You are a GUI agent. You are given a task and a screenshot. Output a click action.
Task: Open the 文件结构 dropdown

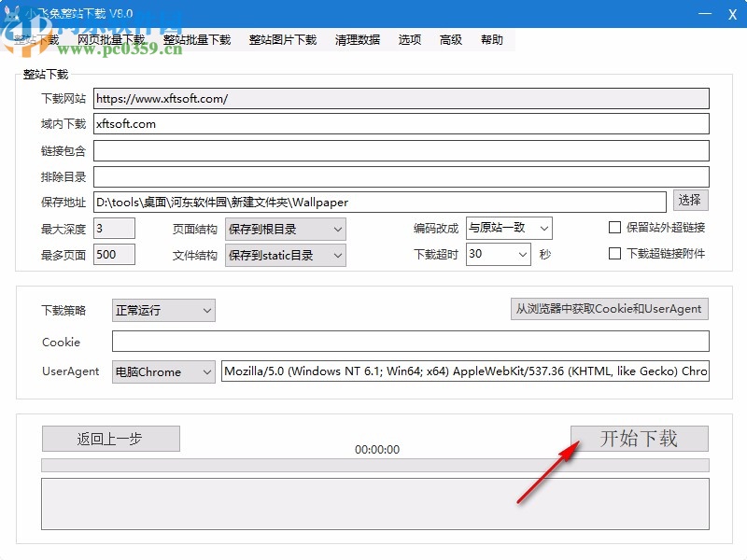click(x=286, y=254)
